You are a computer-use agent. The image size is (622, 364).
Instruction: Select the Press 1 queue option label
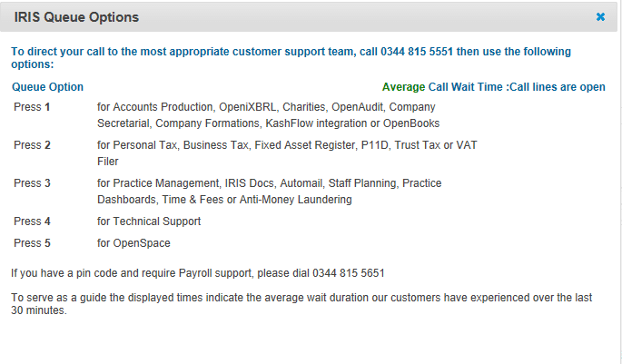click(32, 107)
